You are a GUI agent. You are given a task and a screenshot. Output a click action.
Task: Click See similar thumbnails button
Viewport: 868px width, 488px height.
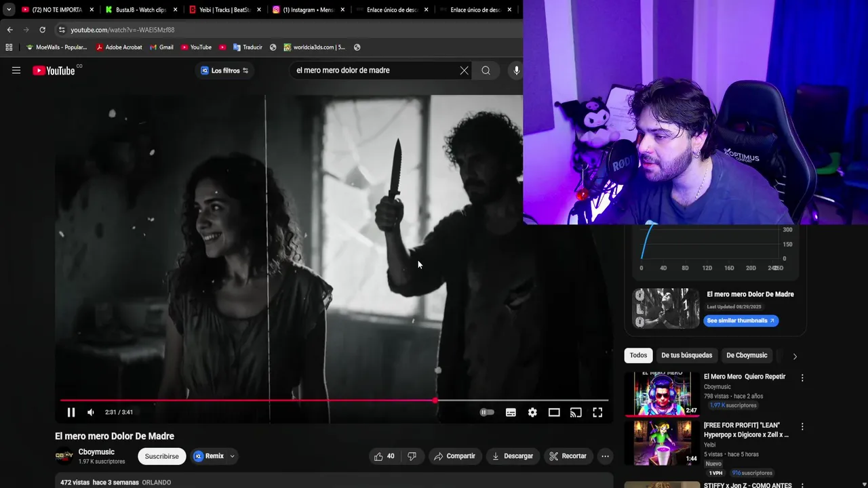741,321
